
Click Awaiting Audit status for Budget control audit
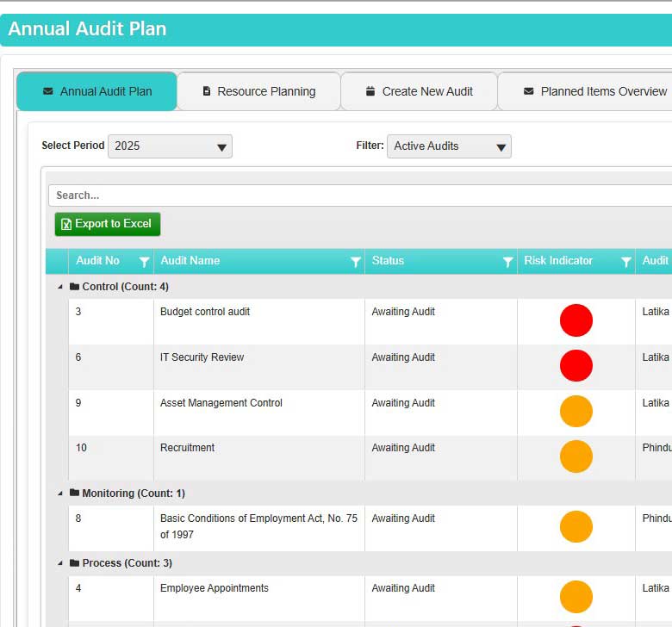[x=403, y=312]
